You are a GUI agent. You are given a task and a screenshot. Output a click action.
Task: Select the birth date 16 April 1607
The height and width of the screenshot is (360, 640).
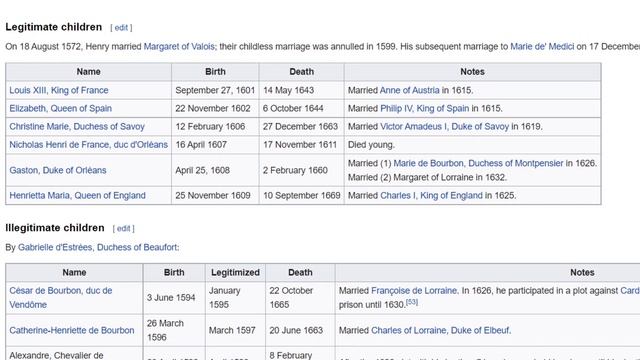point(201,145)
